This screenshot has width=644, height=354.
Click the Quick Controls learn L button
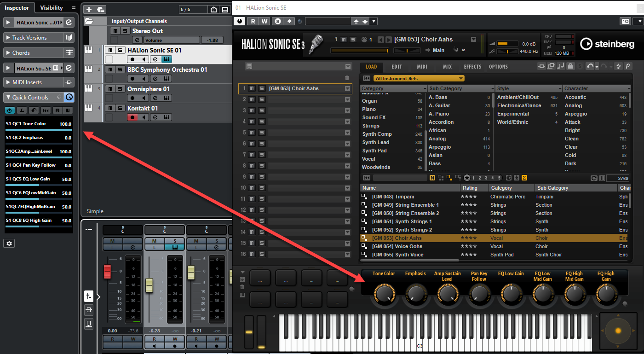pos(21,110)
